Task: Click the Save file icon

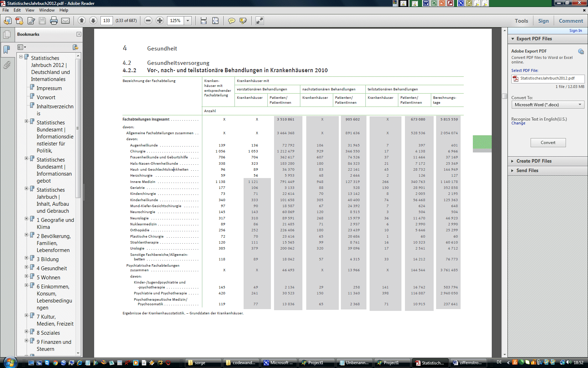Action: point(42,21)
